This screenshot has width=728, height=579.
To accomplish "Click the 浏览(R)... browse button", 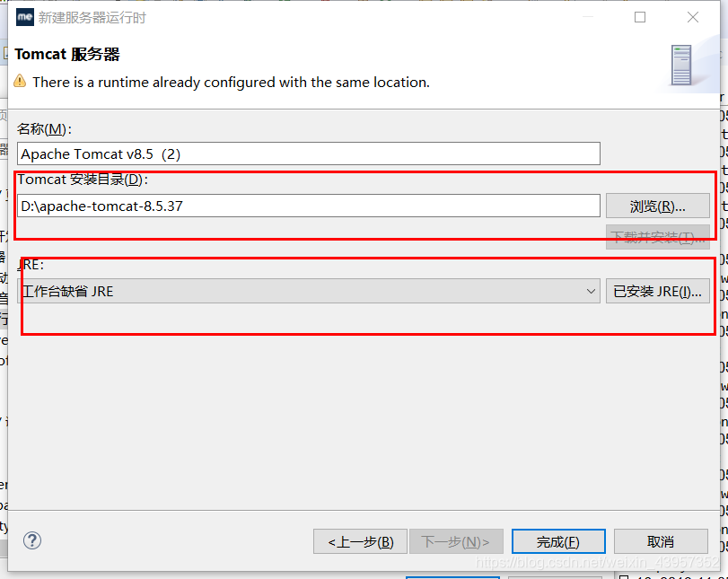I will click(657, 206).
